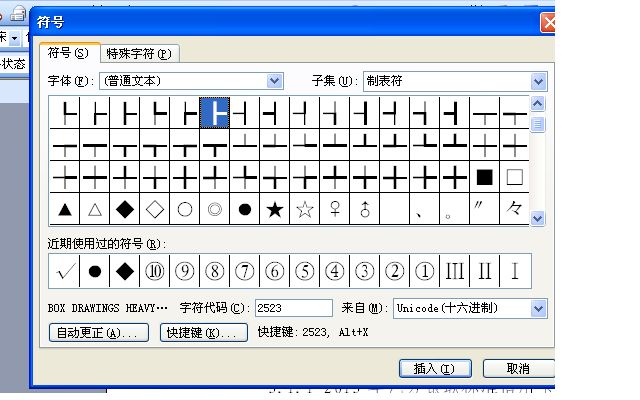Choose circled number ⑤ from recent symbols
Image resolution: width=640 pixels, height=400 pixels.
pyautogui.click(x=305, y=271)
